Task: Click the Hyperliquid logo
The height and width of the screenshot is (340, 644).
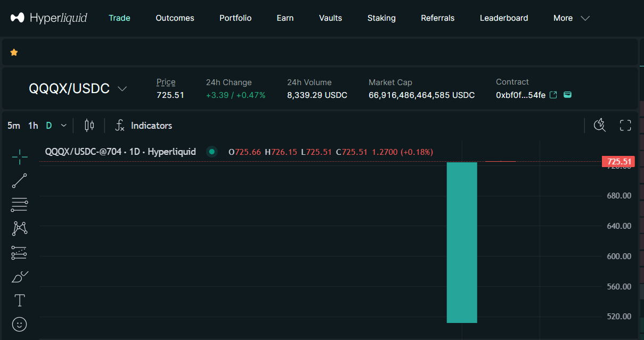Action: [x=48, y=18]
